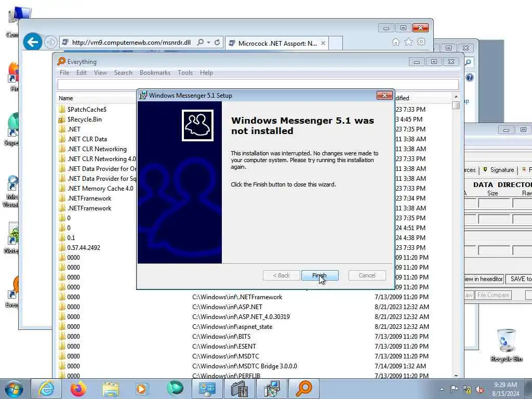
Task: Open the Help menu in Everything
Action: pyautogui.click(x=206, y=73)
